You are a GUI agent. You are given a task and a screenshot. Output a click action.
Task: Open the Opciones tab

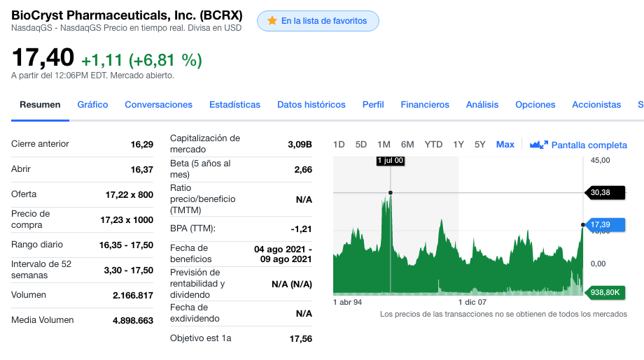(x=535, y=105)
